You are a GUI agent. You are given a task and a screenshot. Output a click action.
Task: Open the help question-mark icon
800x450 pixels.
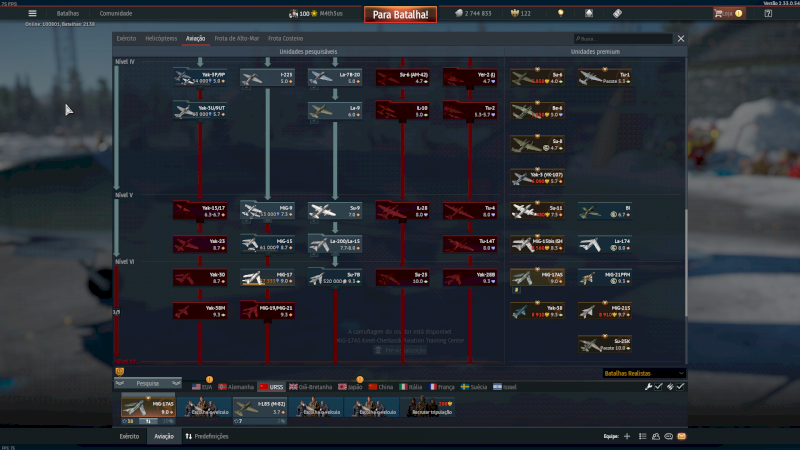[x=768, y=13]
